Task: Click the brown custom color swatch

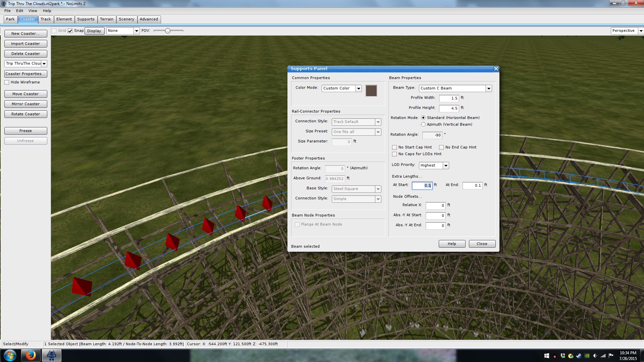Action: [371, 91]
